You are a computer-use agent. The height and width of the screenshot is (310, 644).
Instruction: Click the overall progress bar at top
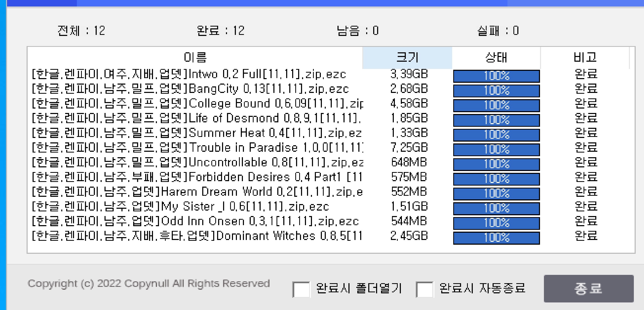point(322,3)
